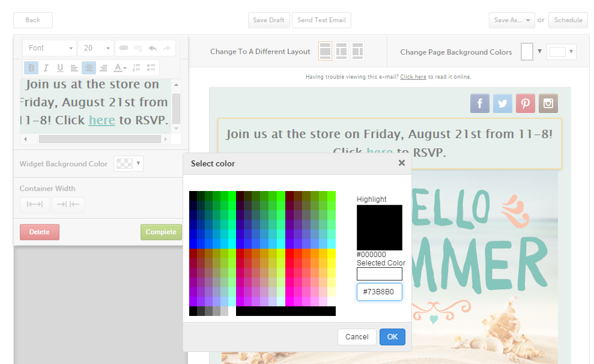
Task: Toggle italic formatting
Action: tap(46, 68)
